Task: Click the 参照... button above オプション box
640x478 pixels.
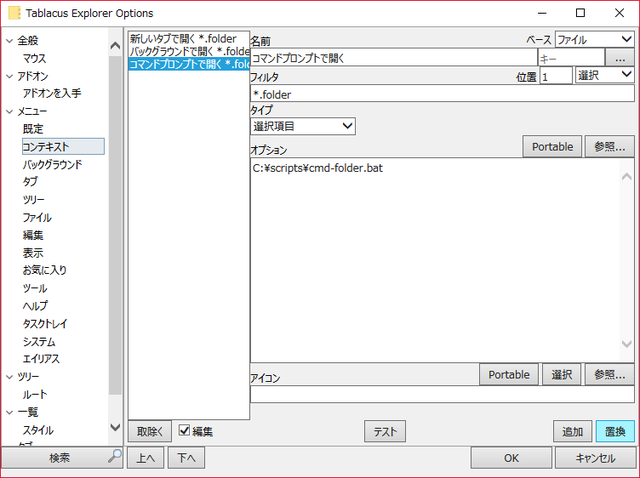Action: coord(610,147)
